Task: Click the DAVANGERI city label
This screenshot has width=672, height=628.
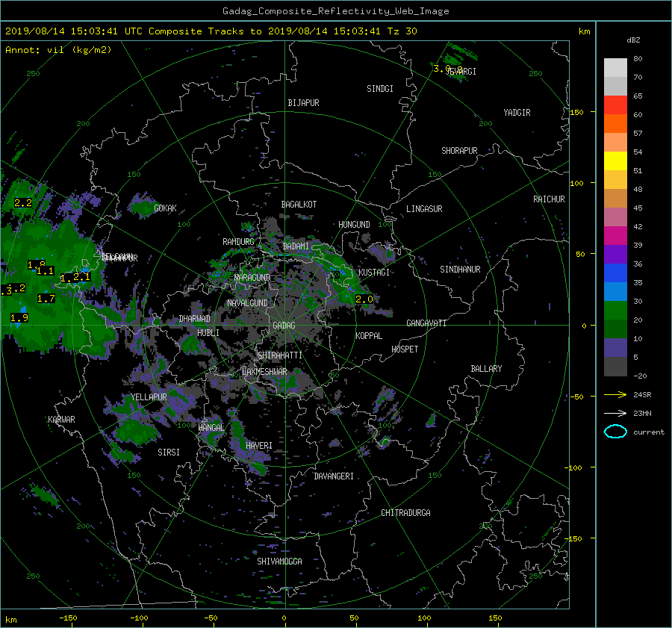Action: pyautogui.click(x=334, y=476)
